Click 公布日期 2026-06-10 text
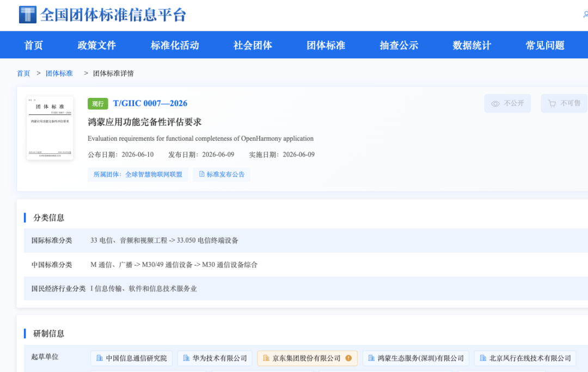Viewport: 588px width, 372px height. [x=121, y=154]
